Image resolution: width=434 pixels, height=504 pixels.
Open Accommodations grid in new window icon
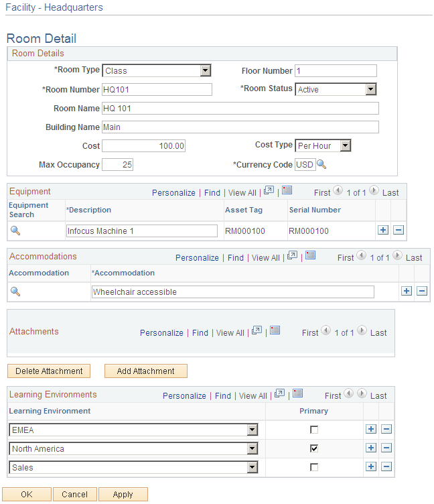(292, 255)
